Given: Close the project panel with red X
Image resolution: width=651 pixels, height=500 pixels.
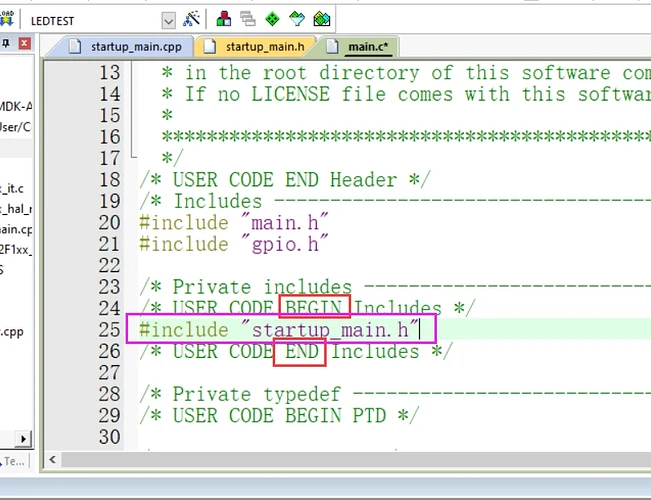Looking at the screenshot, I should [24, 44].
